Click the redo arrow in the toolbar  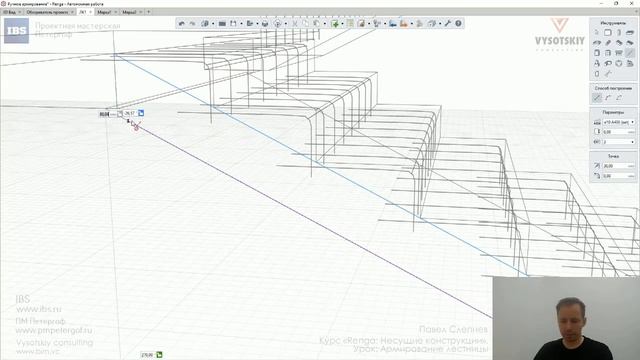point(193,24)
